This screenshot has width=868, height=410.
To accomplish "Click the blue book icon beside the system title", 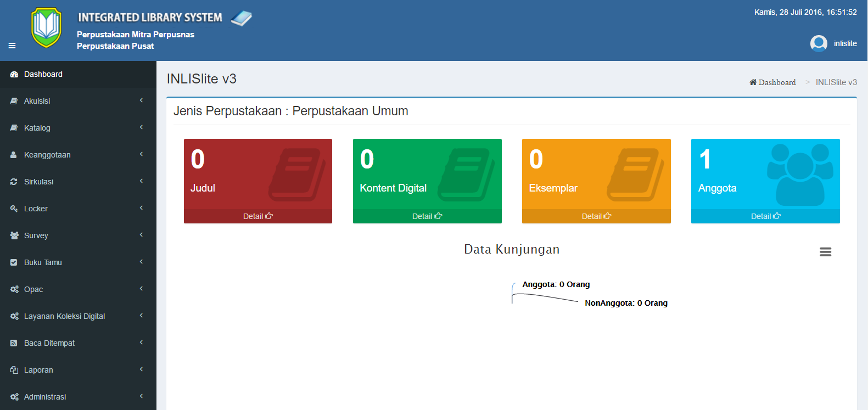I will [x=242, y=18].
